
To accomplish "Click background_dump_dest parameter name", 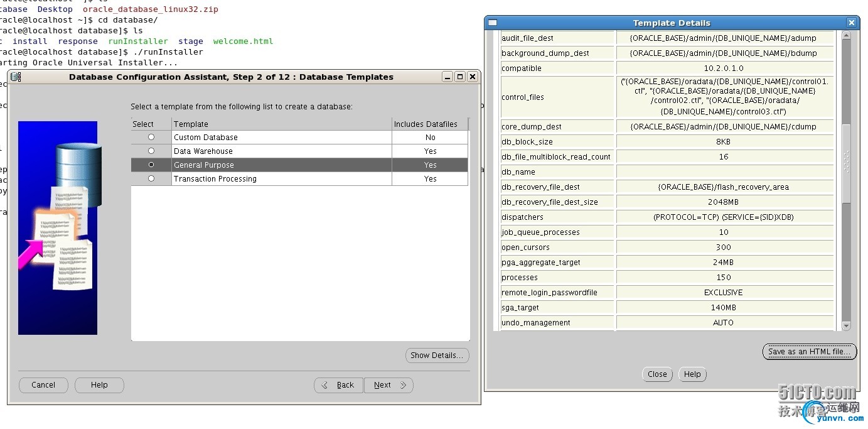I will pos(545,53).
